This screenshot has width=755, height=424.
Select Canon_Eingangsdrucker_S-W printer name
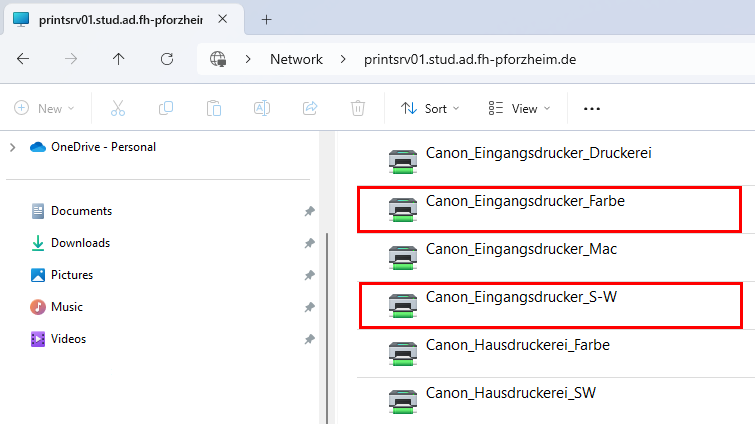coord(521,297)
